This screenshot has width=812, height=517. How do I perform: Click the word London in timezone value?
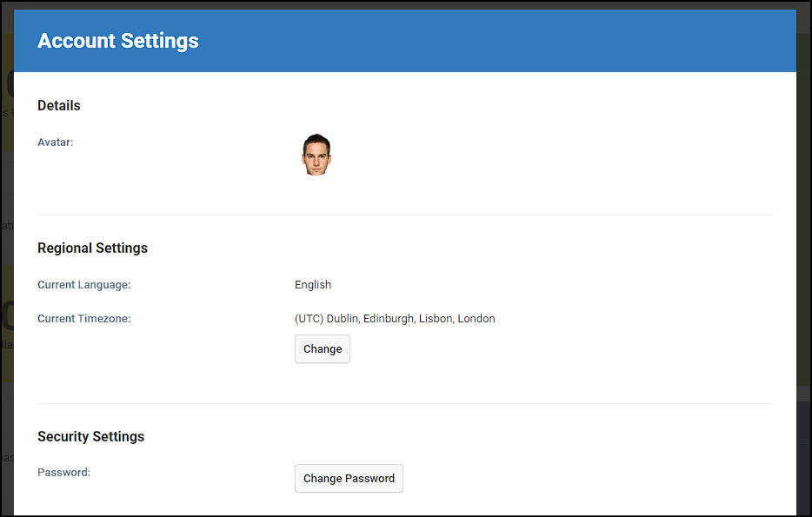(476, 319)
